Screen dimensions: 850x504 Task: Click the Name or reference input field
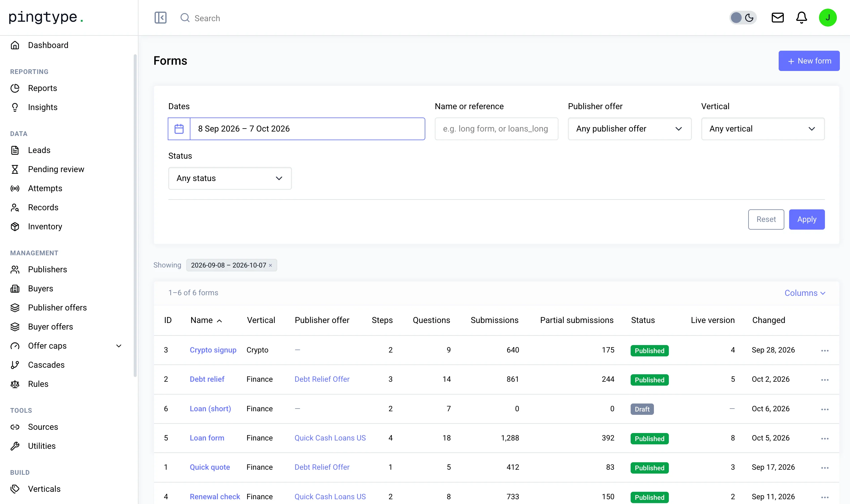click(x=496, y=129)
